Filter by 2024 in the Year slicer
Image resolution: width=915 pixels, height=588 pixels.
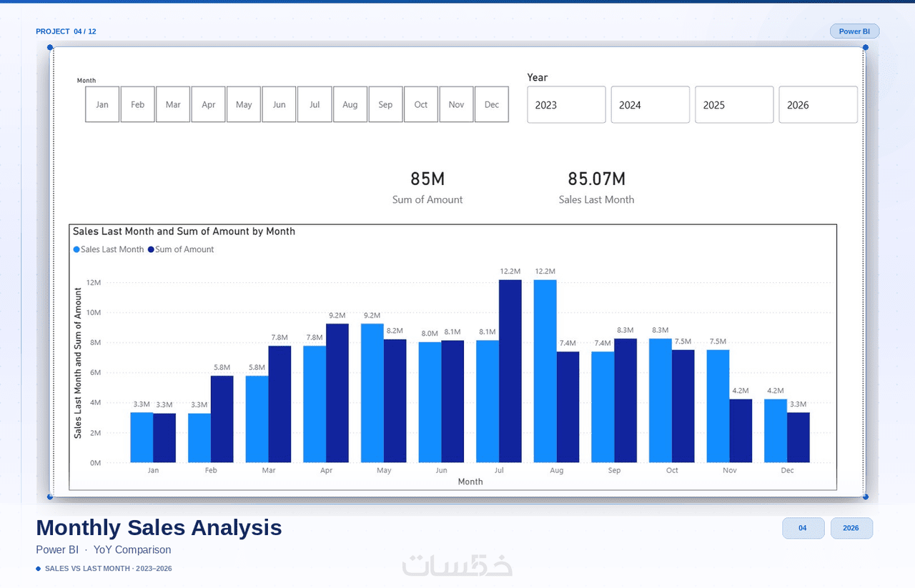pyautogui.click(x=651, y=105)
